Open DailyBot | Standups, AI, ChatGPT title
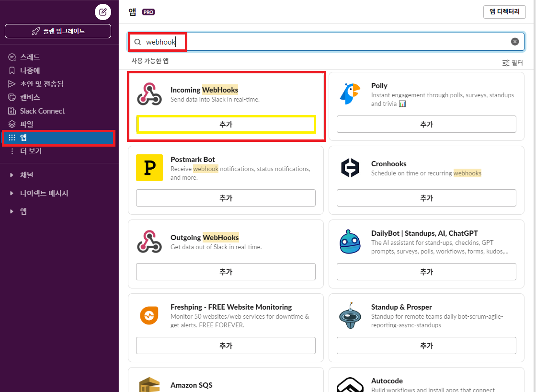Viewport: 536px width, 392px height. [424, 233]
